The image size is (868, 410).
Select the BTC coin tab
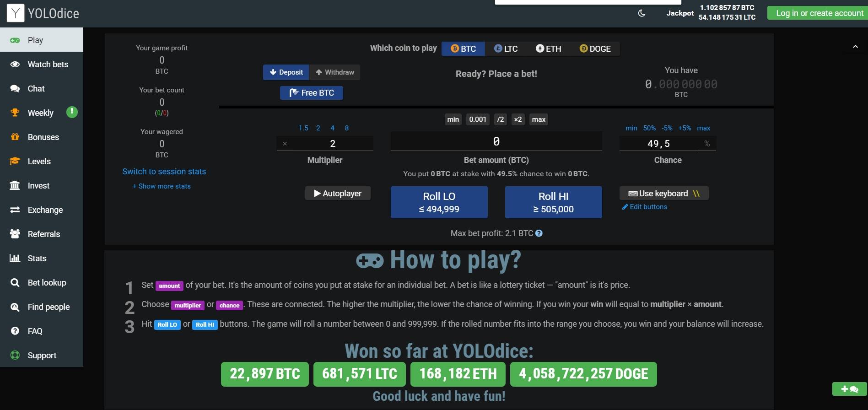463,49
